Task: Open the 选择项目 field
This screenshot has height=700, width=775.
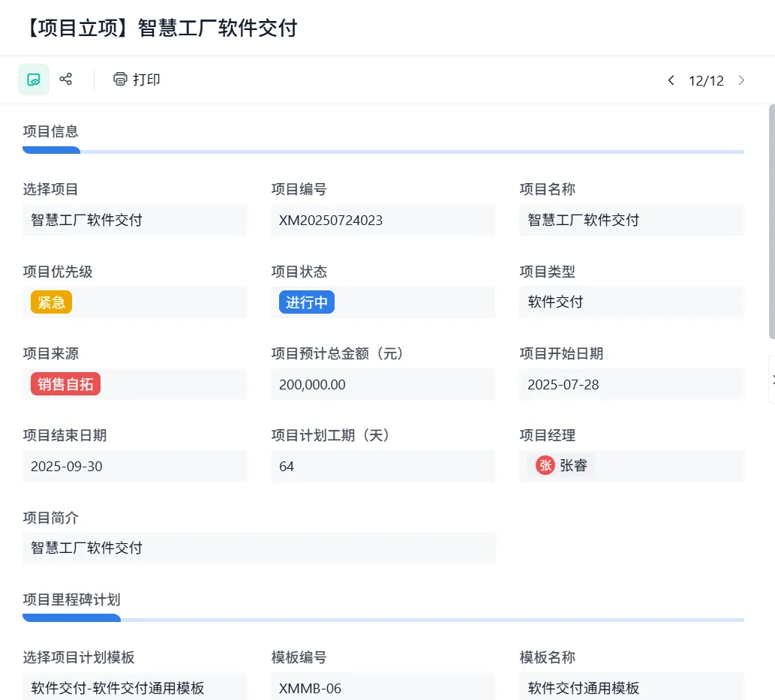Action: click(134, 220)
